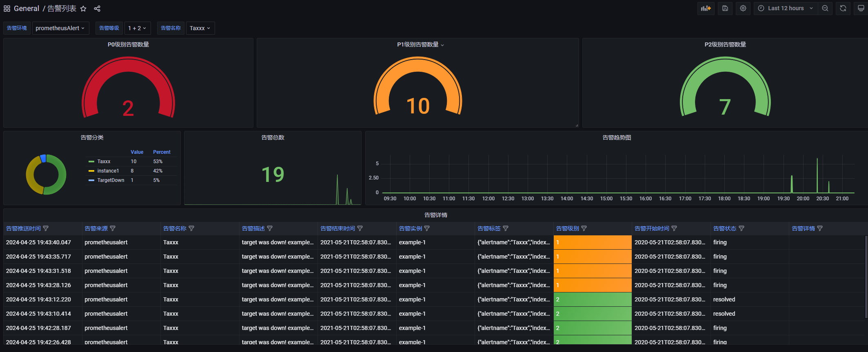
Task: Save the dashboard
Action: (x=725, y=8)
